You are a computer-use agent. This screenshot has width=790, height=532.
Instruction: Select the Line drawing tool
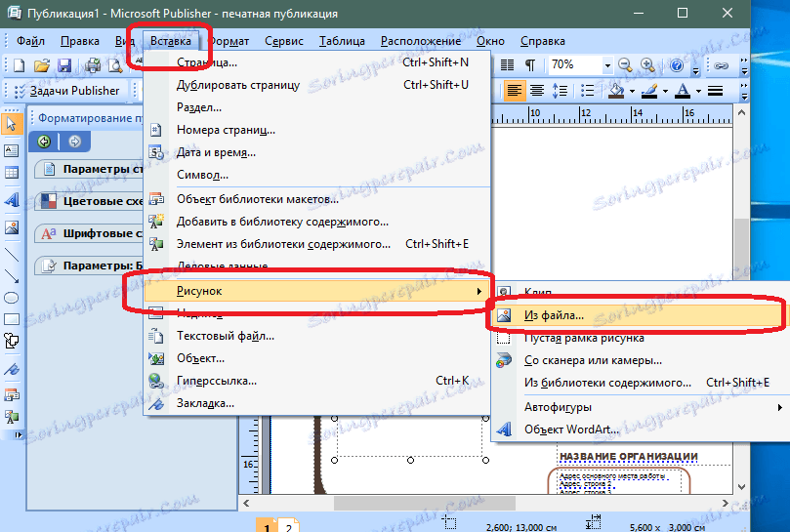11,255
